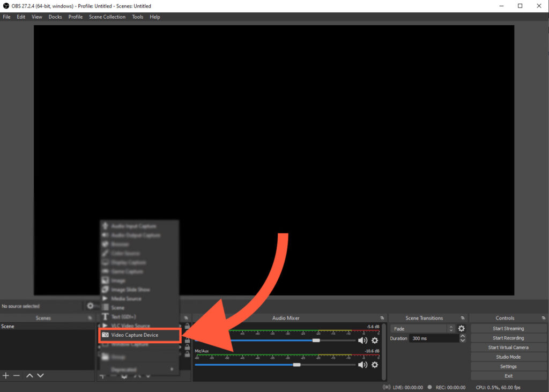This screenshot has height=392, width=549.
Task: Click the Mic/Aux properties gear icon
Action: coord(374,365)
